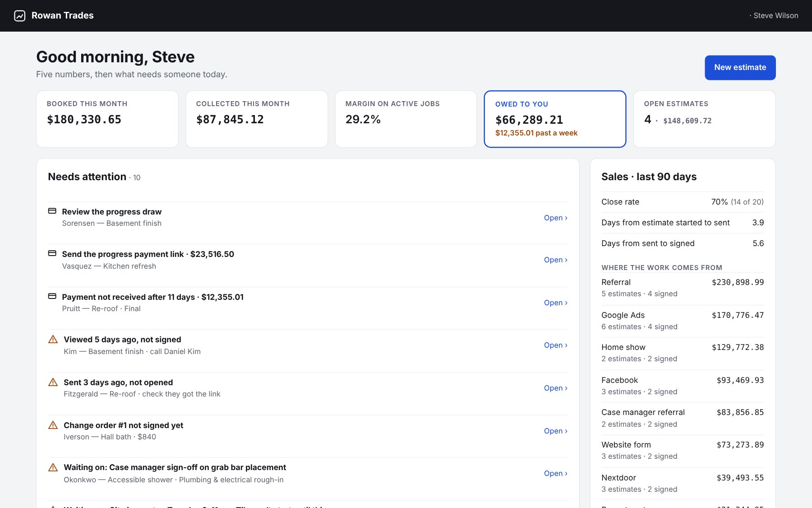Screen dimensions: 812x508
Task: Click the Nextdoor source row label
Action: tap(618, 478)
